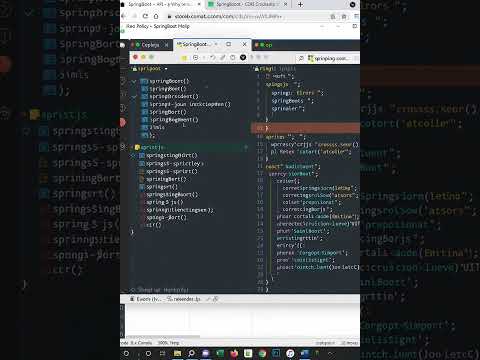480x360 pixels.
Task: Click the link icon in the bottom panel header
Action: coord(216,299)
